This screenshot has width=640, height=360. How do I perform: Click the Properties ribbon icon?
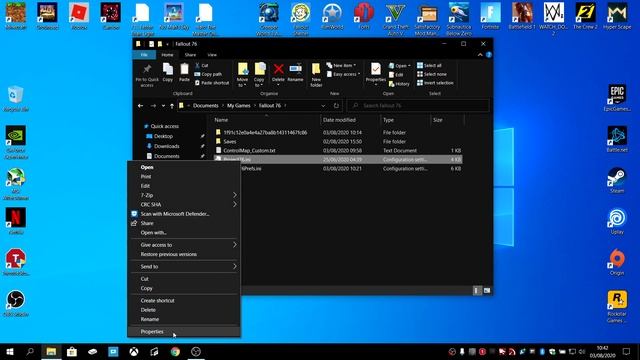click(376, 73)
